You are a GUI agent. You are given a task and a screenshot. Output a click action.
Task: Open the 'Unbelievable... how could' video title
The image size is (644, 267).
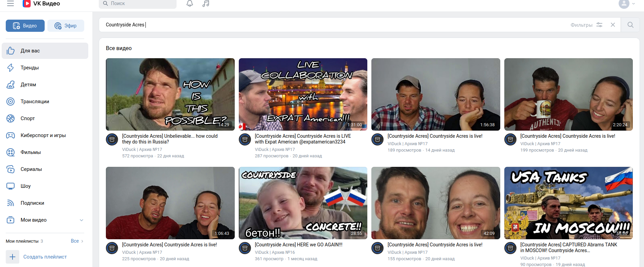click(170, 139)
